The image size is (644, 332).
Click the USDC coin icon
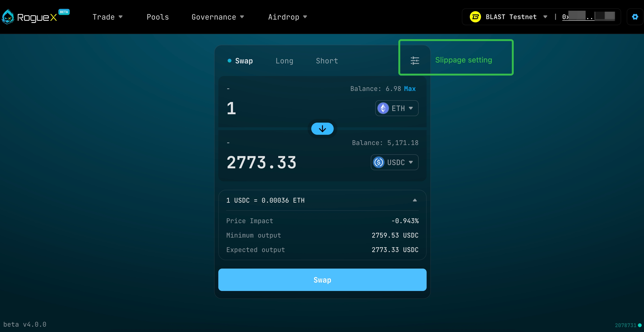tap(379, 162)
